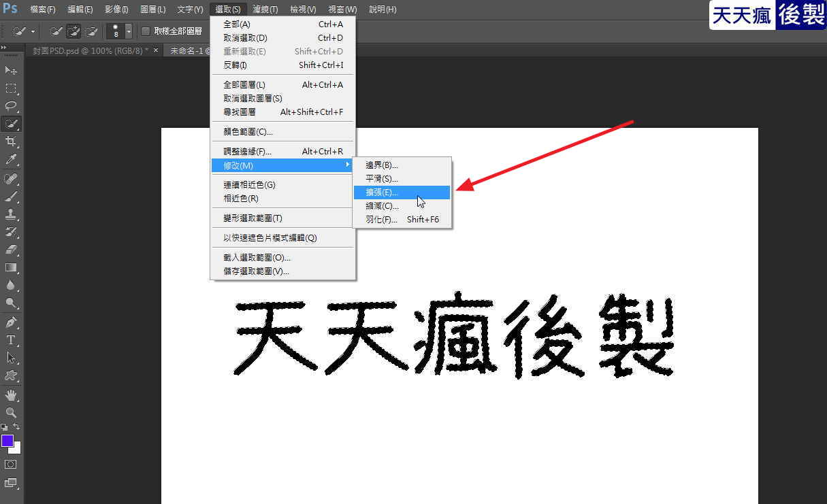Select the Path Selection tool
This screenshot has width=827, height=504.
12,358
